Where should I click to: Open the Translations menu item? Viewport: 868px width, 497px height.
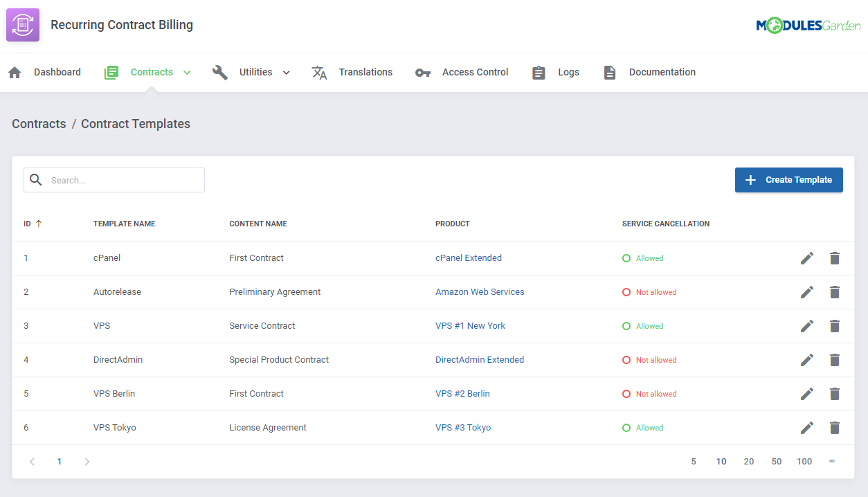point(365,71)
